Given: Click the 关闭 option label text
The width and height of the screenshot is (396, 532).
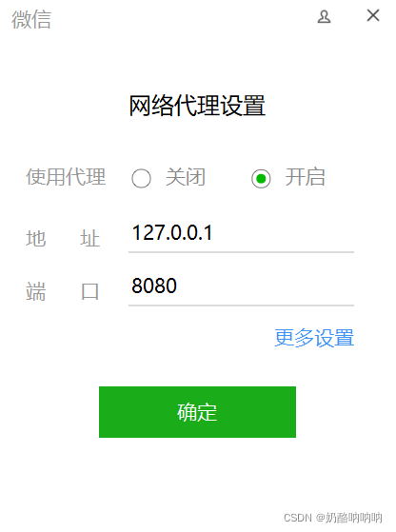Looking at the screenshot, I should 186,177.
